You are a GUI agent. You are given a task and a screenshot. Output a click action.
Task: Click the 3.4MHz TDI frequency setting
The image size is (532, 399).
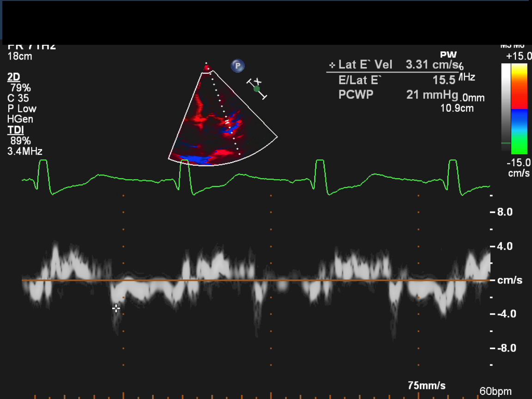[25, 151]
